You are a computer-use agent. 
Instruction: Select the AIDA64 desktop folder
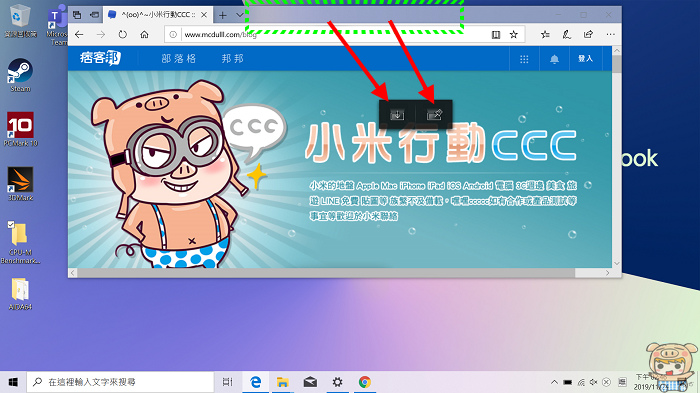20,293
